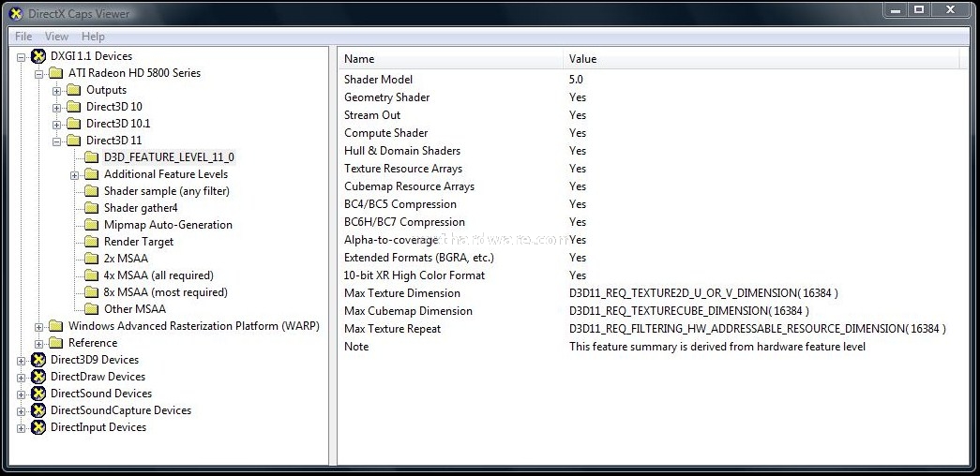Click the DirectX Caps Viewer title bar icon
Image resolution: width=980 pixels, height=476 pixels.
pyautogui.click(x=16, y=12)
